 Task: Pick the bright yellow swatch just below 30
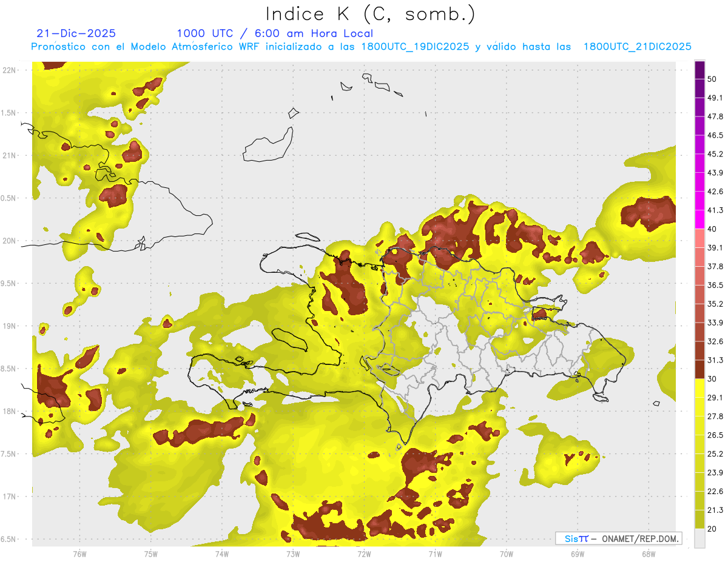[699, 389]
